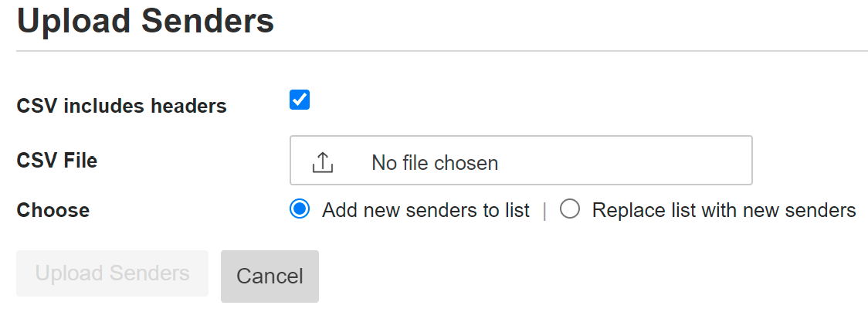Select the Add new senders to list radio button

coord(300,209)
